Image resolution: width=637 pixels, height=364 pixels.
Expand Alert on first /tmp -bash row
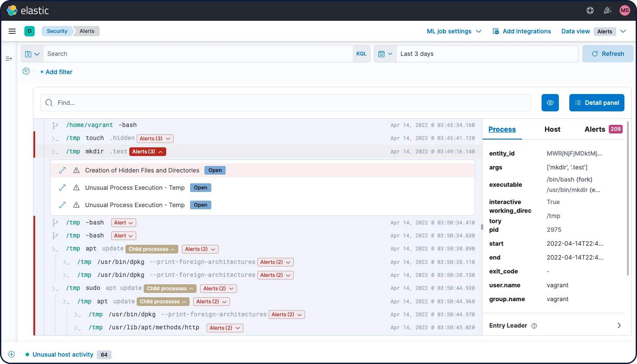(x=124, y=223)
